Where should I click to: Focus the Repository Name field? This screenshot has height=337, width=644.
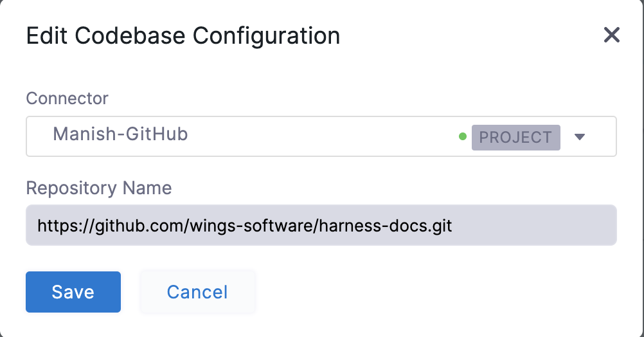pos(321,225)
